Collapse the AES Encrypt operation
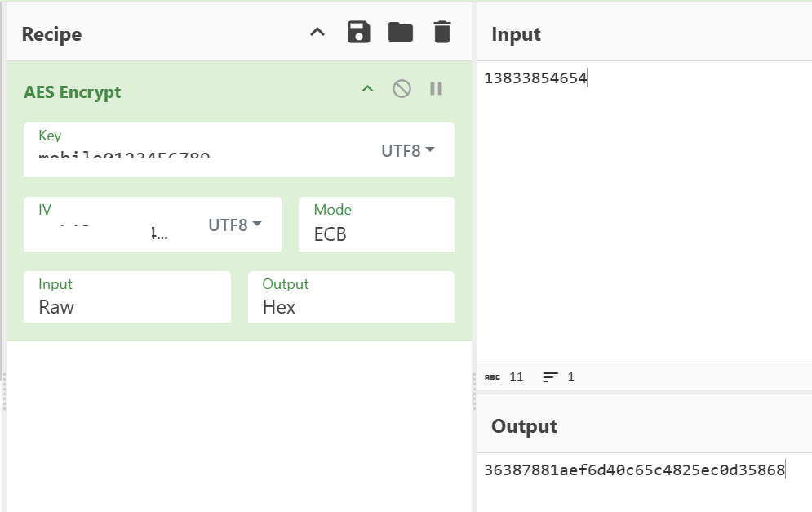The width and height of the screenshot is (812, 512). pos(367,89)
